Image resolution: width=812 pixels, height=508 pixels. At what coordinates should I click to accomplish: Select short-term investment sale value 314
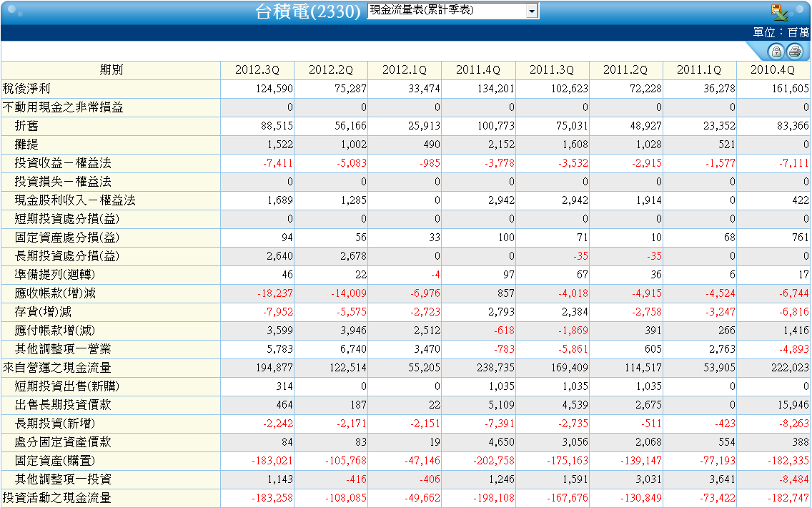(284, 387)
